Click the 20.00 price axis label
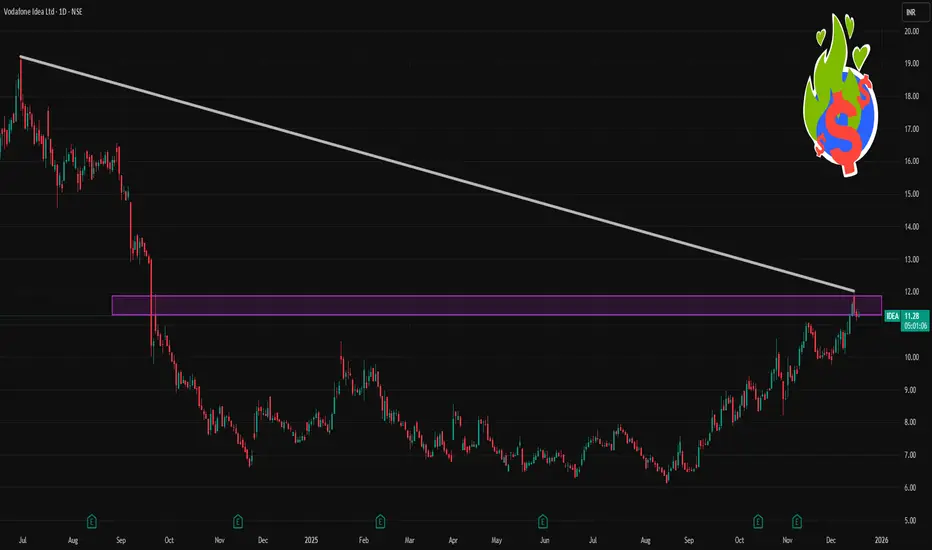The height and width of the screenshot is (550, 932). pyautogui.click(x=911, y=31)
